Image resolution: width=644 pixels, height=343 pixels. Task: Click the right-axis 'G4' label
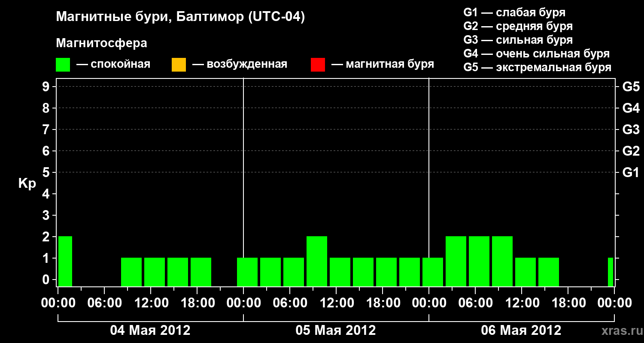coord(631,108)
